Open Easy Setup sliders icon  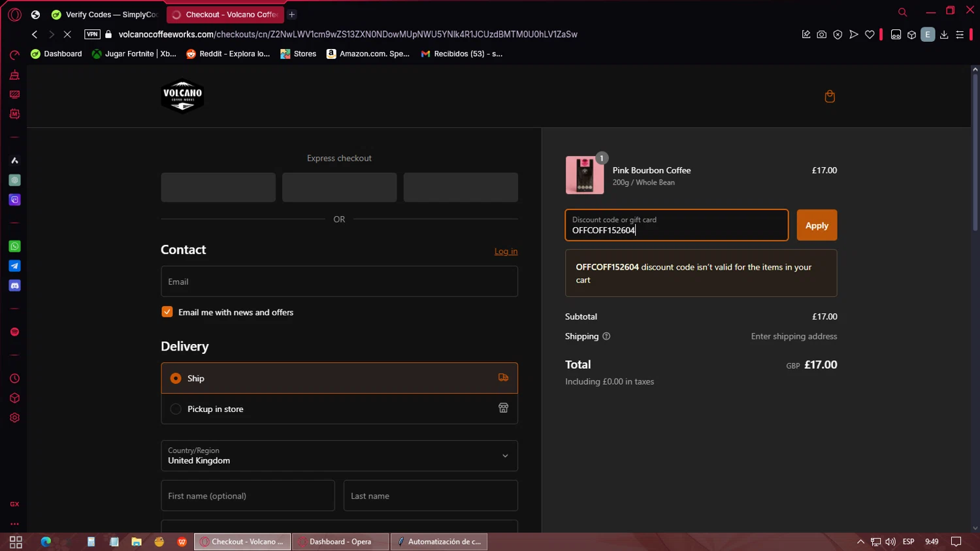pyautogui.click(x=960, y=35)
